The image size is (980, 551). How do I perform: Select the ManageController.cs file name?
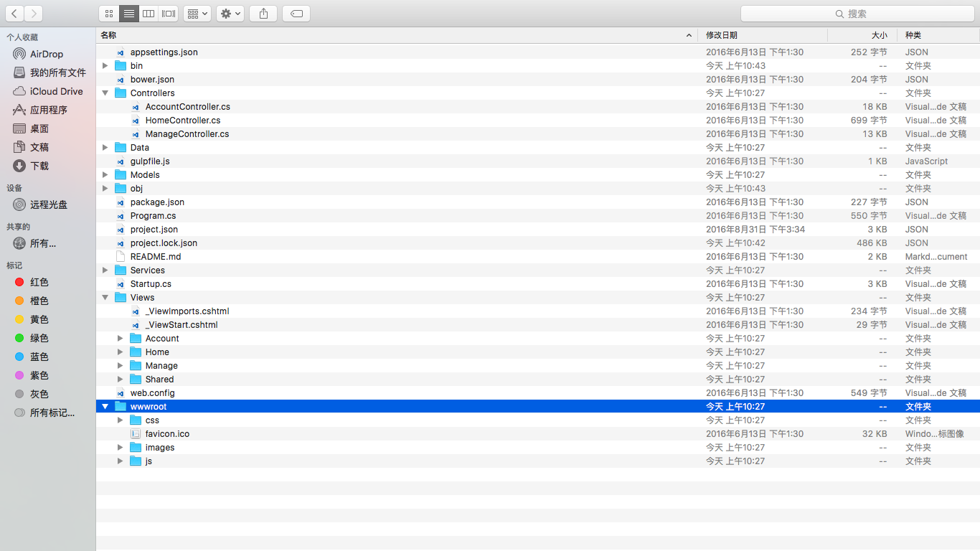point(187,133)
